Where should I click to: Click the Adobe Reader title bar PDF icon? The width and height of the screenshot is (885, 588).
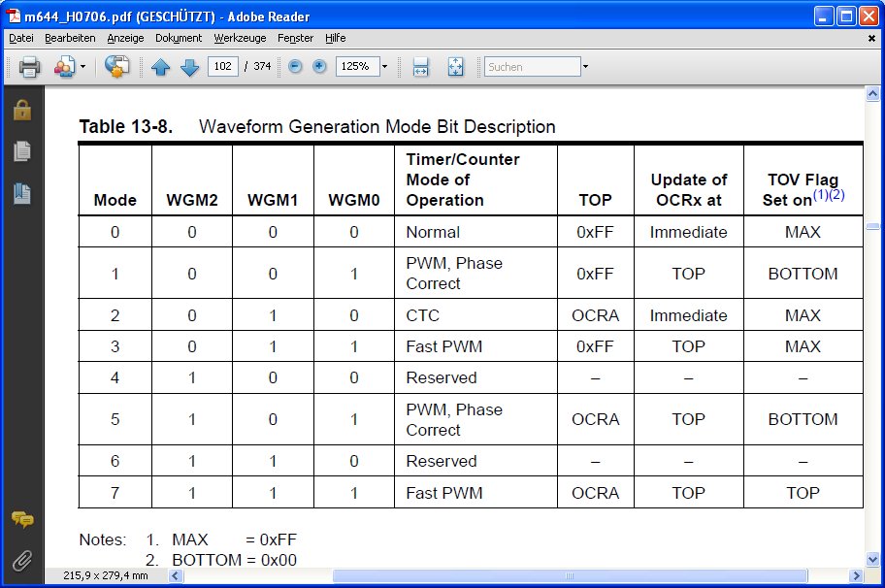13,16
